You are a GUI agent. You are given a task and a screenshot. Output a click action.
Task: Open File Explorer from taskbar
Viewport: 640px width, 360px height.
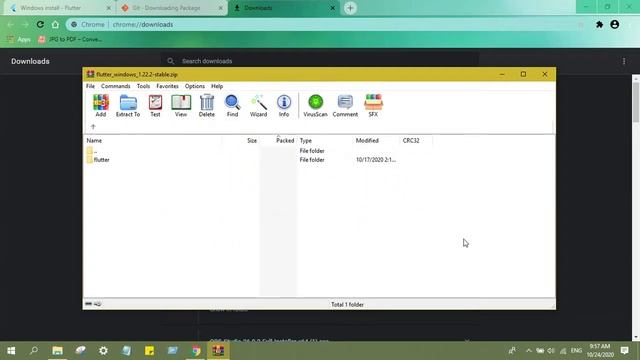(57, 351)
